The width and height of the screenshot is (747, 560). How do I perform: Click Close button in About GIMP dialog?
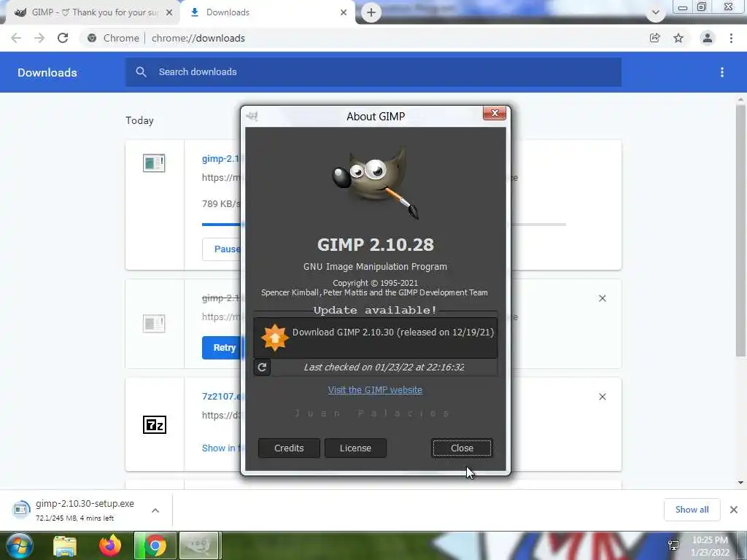click(x=462, y=448)
